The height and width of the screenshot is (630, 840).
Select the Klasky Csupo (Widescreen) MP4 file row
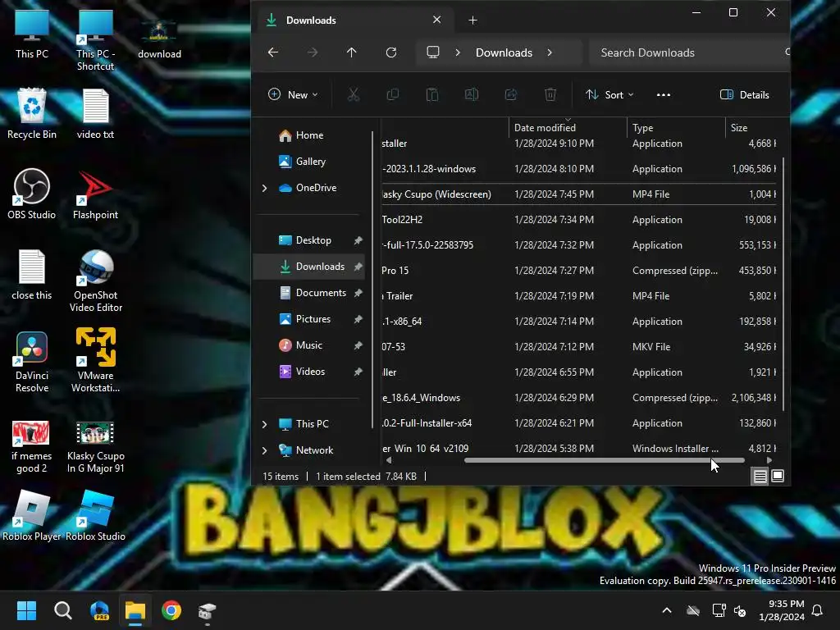point(580,194)
